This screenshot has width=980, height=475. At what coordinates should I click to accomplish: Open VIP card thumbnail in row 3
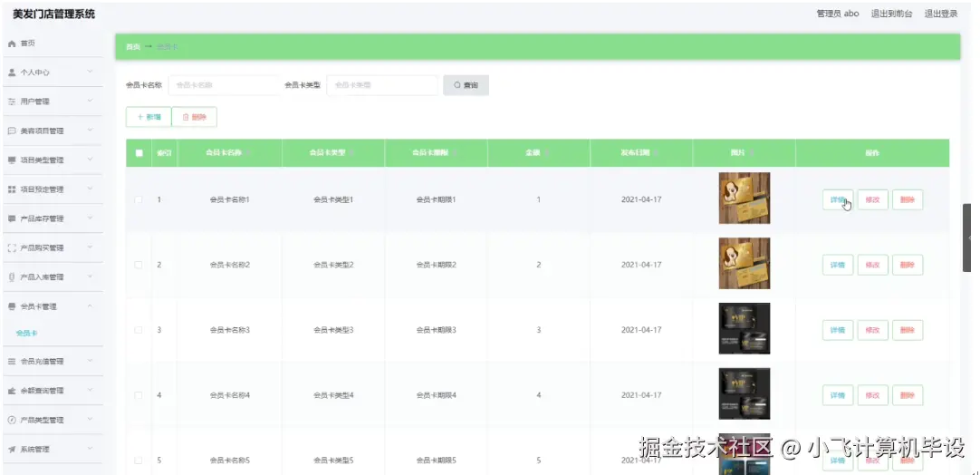pyautogui.click(x=745, y=328)
